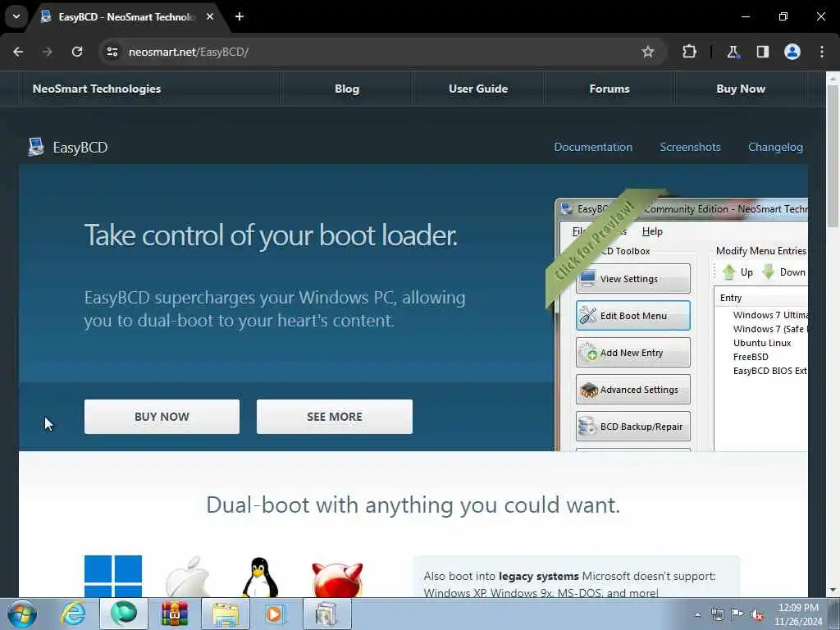Open the Chrome profile avatar
This screenshot has height=630, width=840.
click(792, 52)
